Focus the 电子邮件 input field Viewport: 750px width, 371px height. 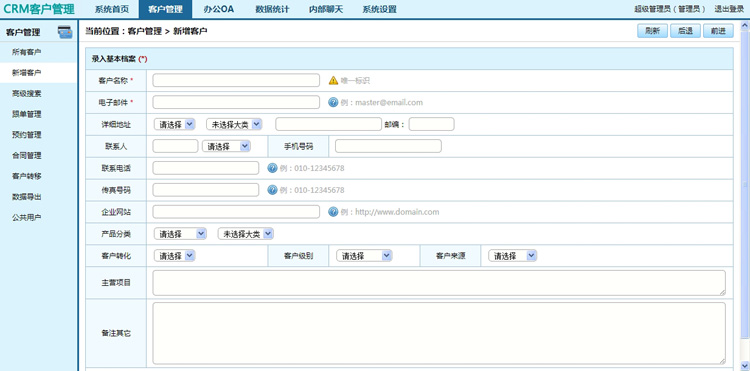236,102
